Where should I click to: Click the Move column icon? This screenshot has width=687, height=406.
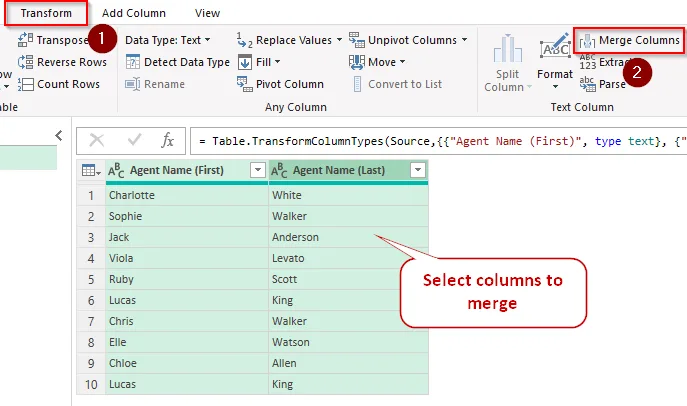357,62
